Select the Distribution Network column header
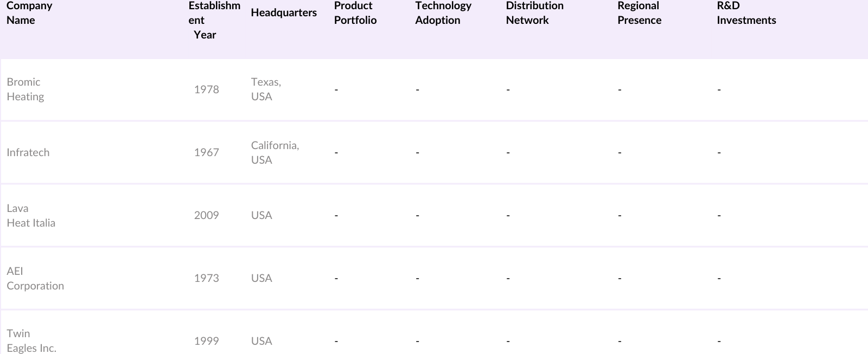 (534, 13)
